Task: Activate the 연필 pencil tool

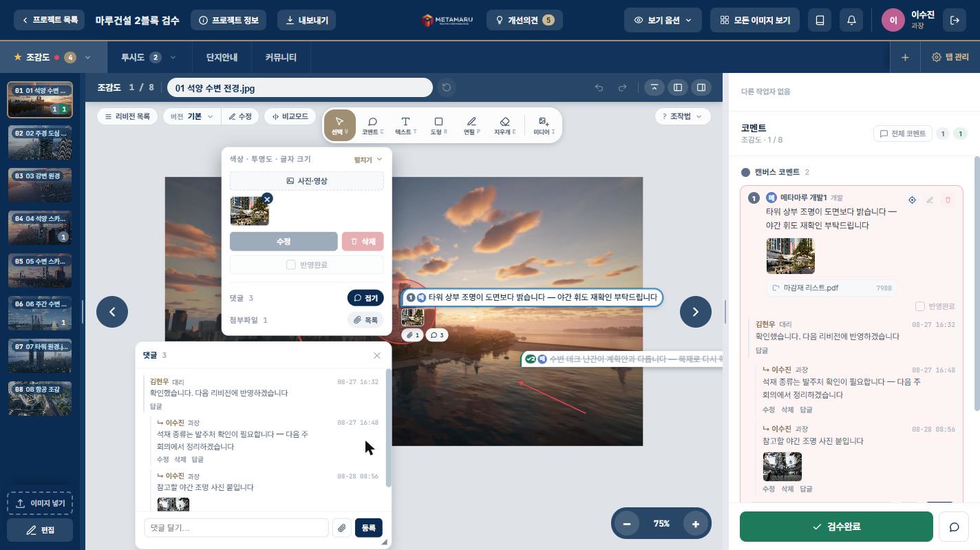Action: (471, 125)
